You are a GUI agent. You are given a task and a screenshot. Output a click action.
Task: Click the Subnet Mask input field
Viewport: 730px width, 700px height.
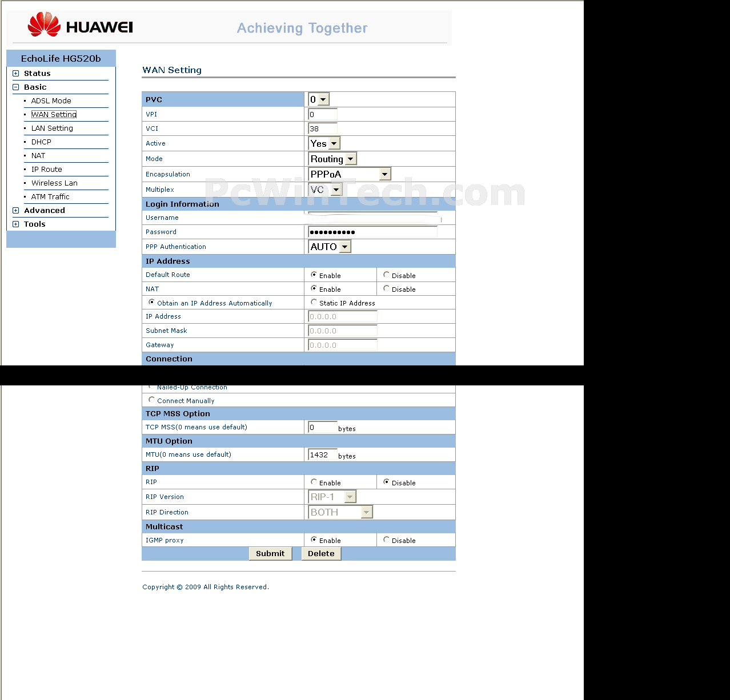pyautogui.click(x=343, y=331)
